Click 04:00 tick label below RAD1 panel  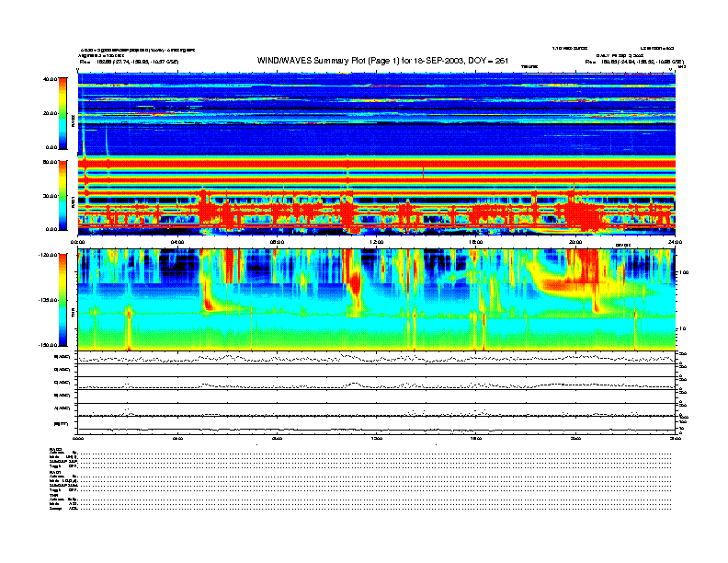(177, 242)
